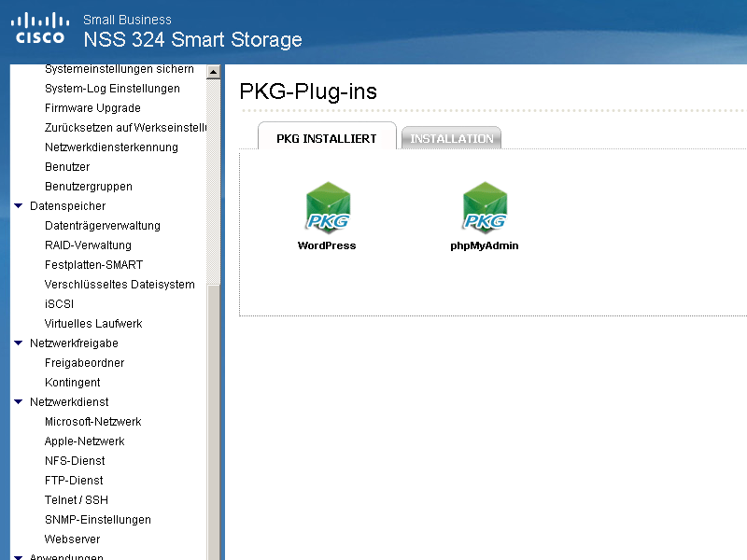Switch to the PKG INSTALLIERT tab
The image size is (747, 560).
coord(327,138)
